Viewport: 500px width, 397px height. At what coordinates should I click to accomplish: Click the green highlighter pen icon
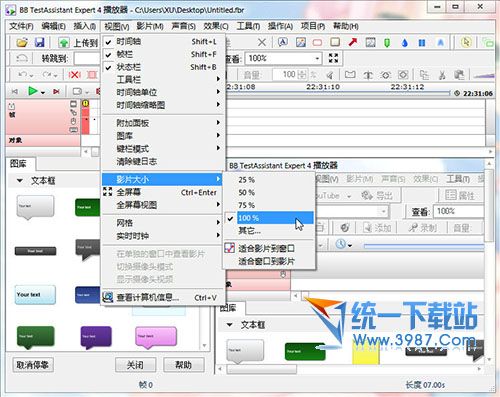387,43
